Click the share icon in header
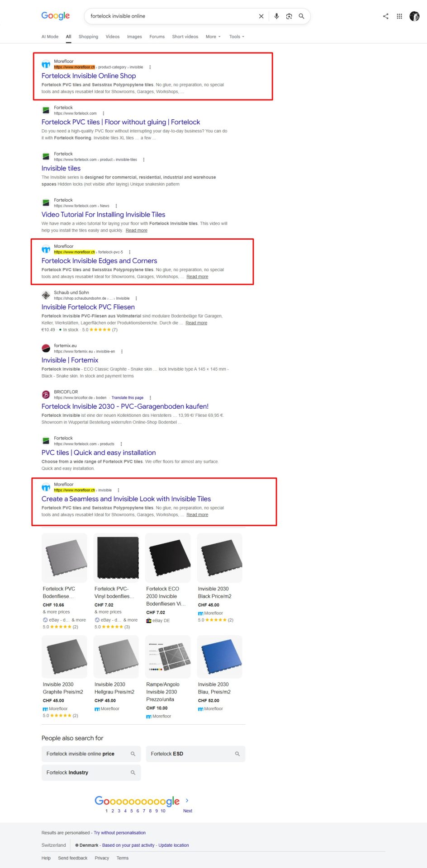427x868 pixels. (386, 16)
